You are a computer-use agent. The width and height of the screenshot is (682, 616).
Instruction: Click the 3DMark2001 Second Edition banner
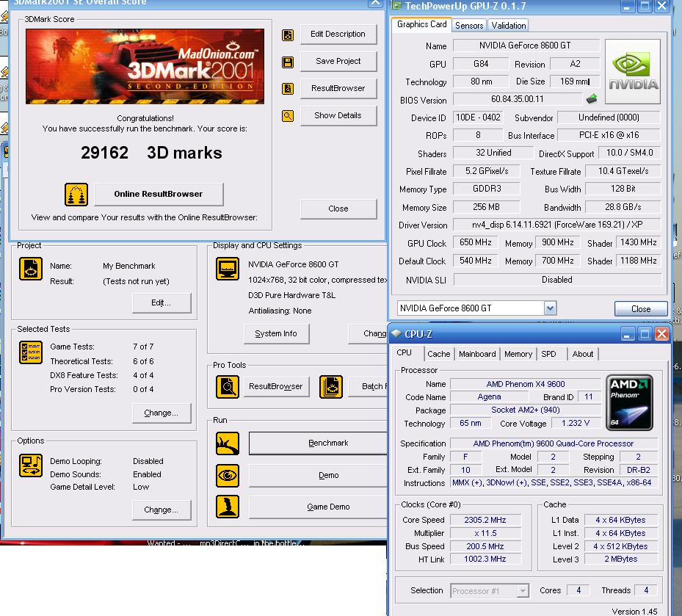tap(145, 67)
